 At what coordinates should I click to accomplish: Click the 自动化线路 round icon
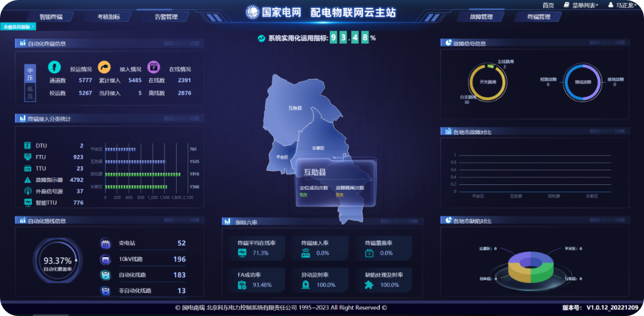(x=105, y=275)
